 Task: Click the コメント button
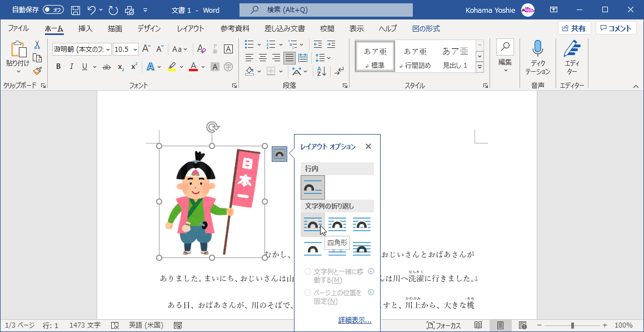click(x=616, y=28)
